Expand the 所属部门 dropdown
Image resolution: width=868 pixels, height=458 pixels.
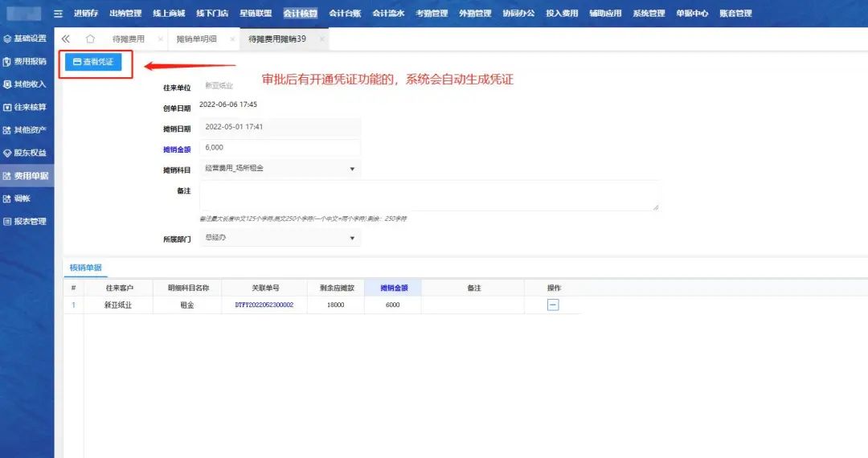click(x=351, y=238)
